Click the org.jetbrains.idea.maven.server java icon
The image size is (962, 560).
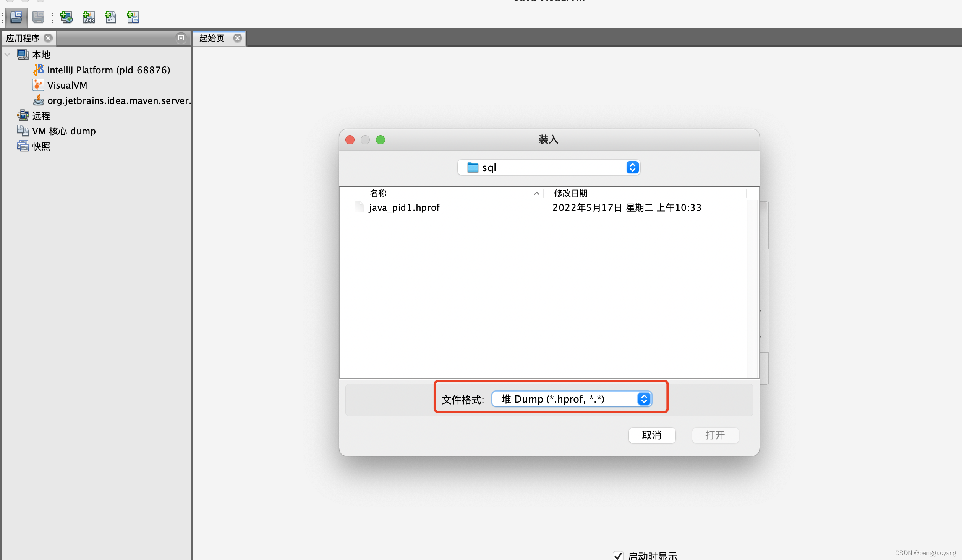pos(38,100)
